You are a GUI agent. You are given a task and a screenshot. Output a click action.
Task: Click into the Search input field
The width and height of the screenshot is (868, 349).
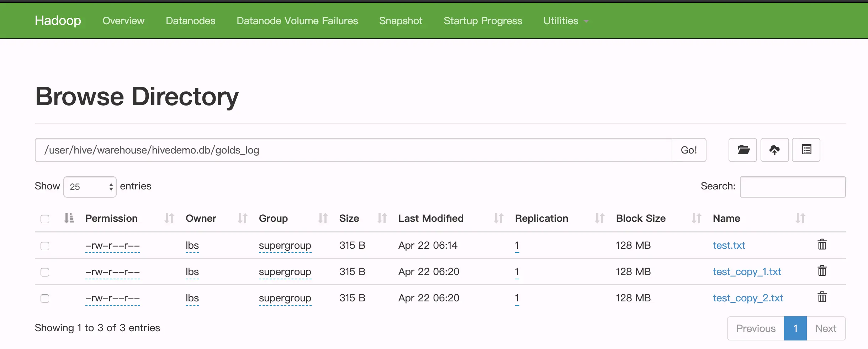(793, 187)
